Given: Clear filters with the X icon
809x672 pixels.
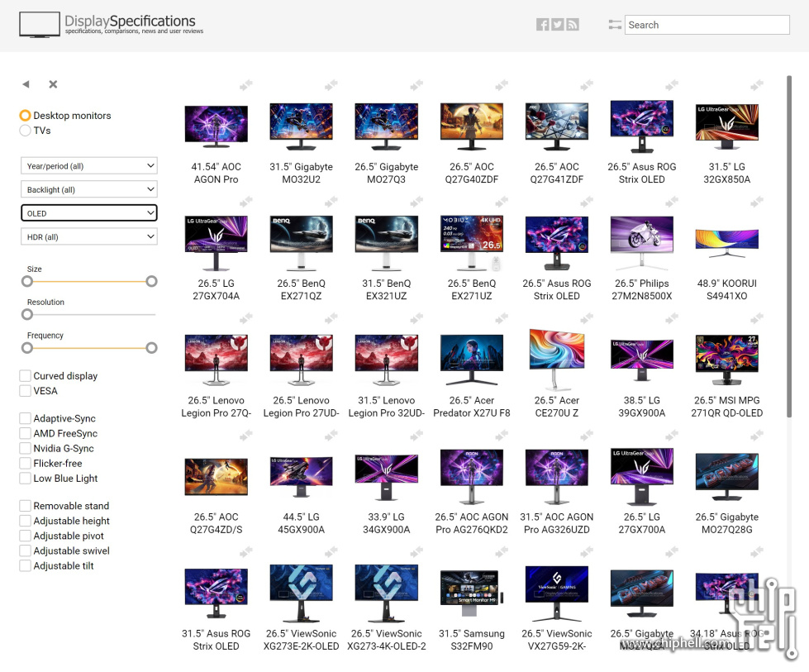Looking at the screenshot, I should (x=53, y=84).
